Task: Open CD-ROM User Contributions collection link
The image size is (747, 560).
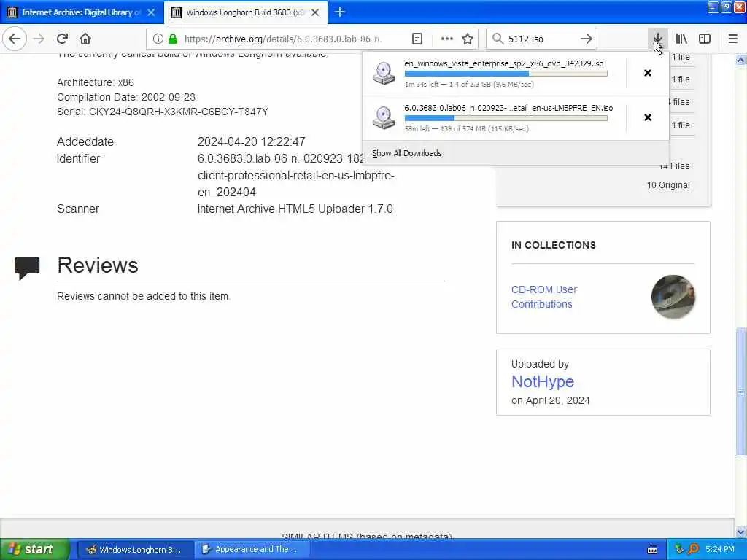Action: tap(543, 297)
